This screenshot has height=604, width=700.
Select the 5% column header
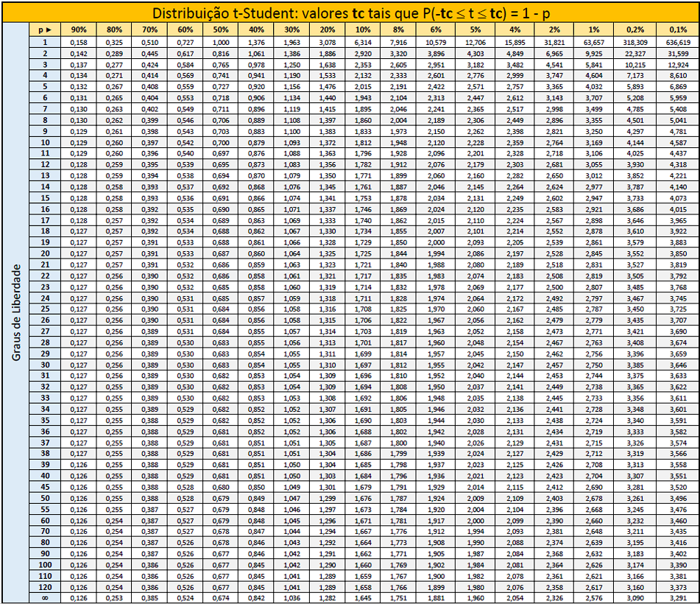(x=475, y=30)
